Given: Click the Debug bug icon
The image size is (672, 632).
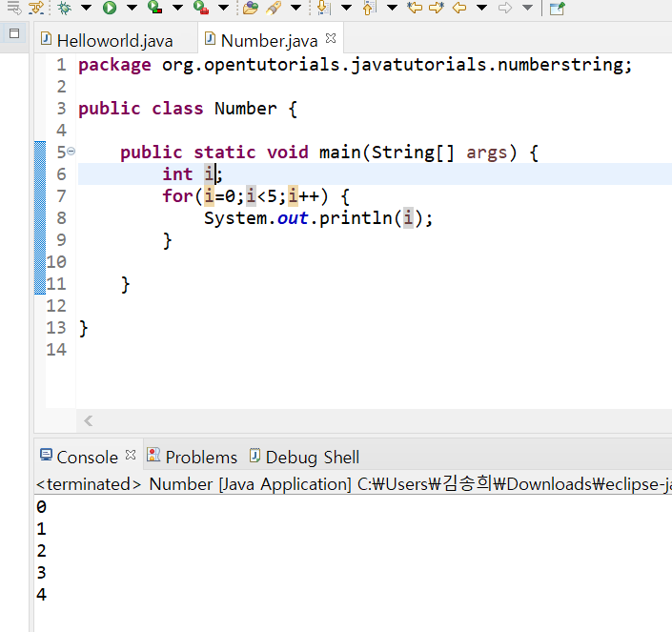Looking at the screenshot, I should point(64,8).
